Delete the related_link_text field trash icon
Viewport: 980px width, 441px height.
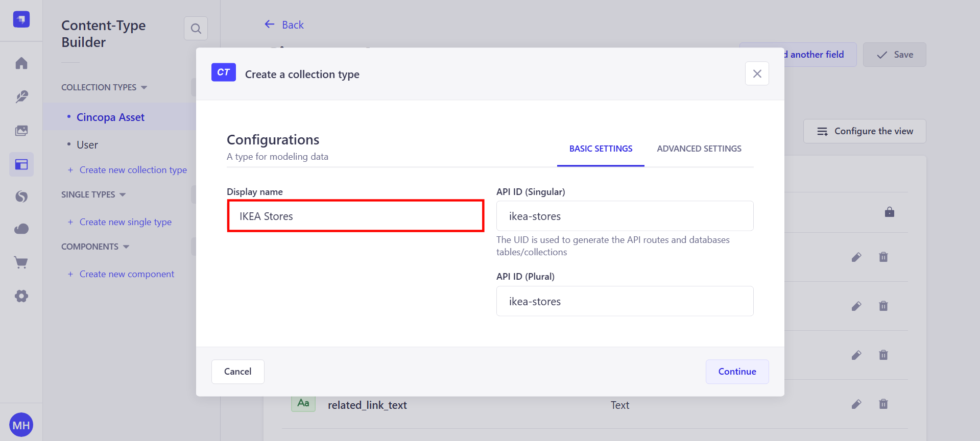tap(883, 404)
